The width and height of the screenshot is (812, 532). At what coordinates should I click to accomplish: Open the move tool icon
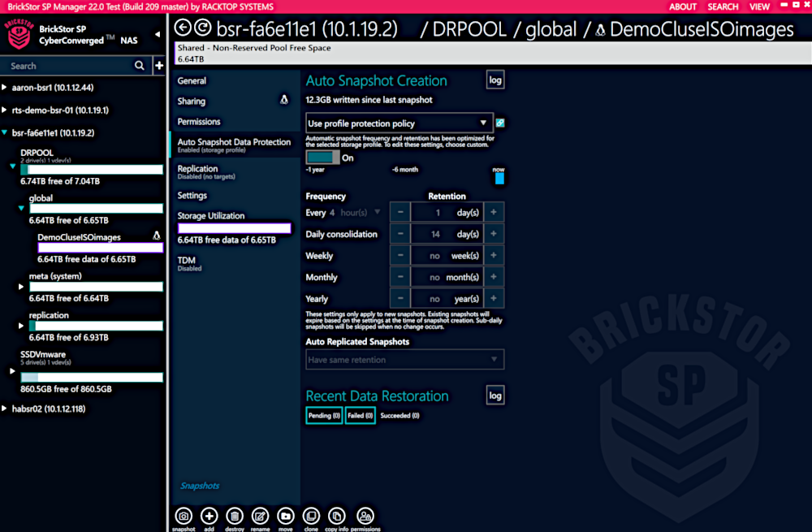(285, 516)
